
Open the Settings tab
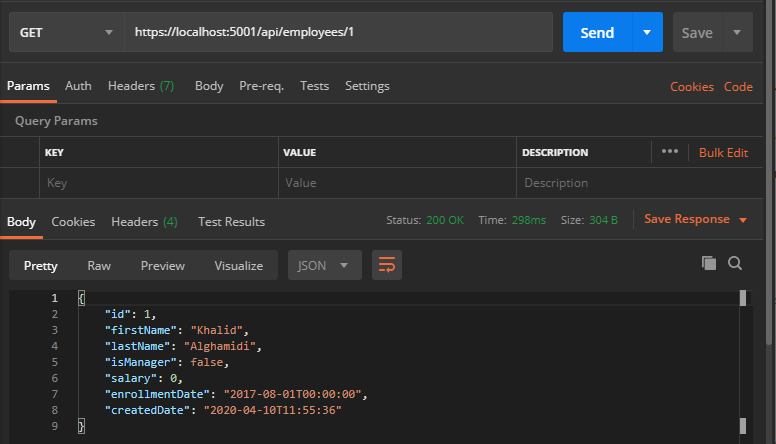tap(367, 86)
